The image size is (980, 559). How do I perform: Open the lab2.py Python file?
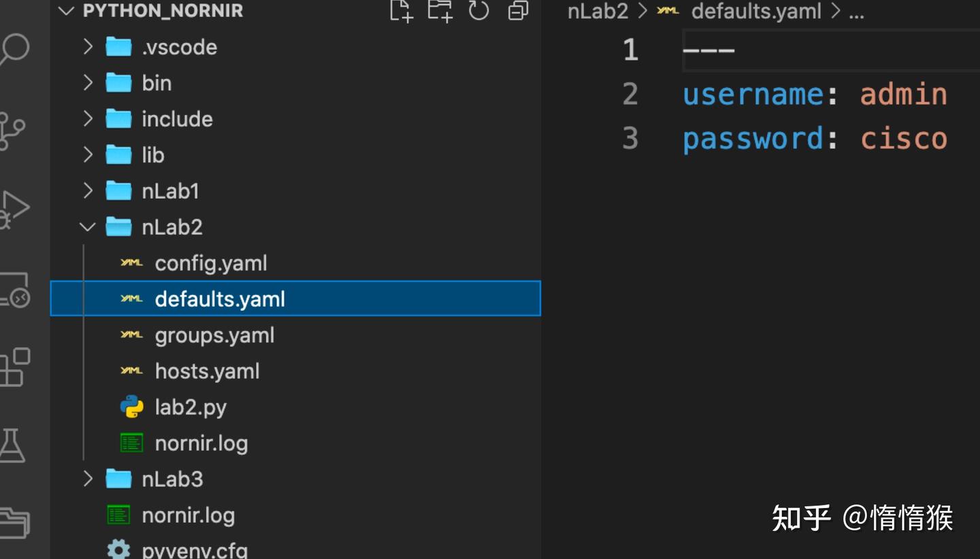pos(191,407)
